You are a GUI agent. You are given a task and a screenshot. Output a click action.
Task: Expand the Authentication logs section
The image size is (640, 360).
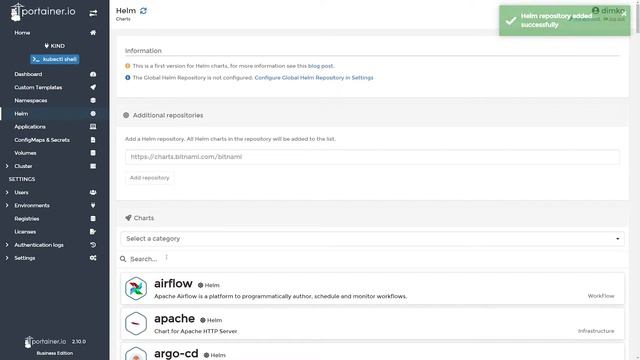[x=7, y=245]
